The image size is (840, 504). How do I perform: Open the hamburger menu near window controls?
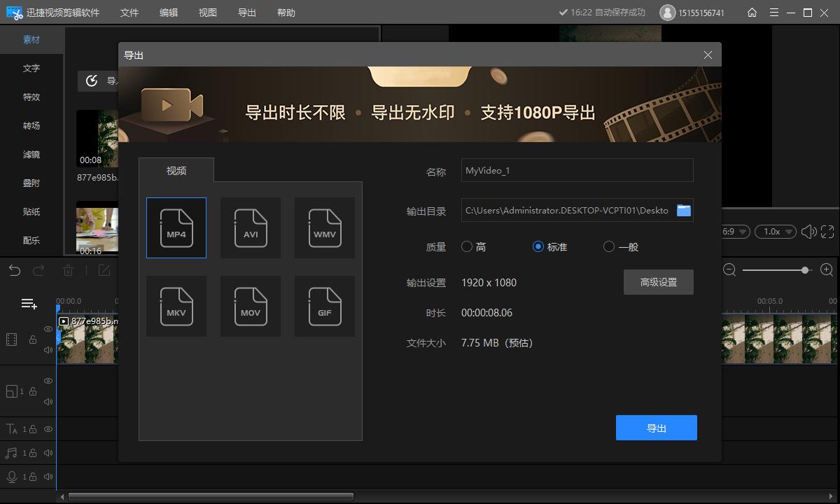point(773,12)
